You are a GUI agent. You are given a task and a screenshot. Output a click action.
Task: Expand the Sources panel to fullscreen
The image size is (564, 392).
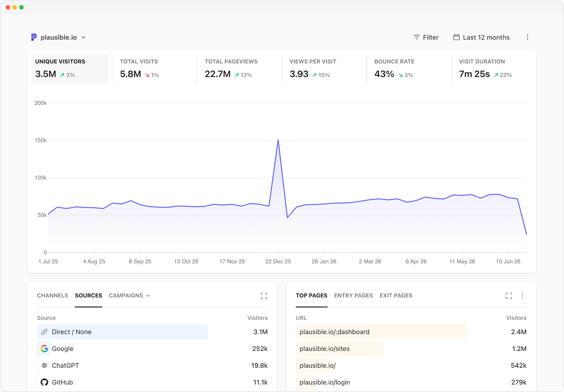pos(264,296)
